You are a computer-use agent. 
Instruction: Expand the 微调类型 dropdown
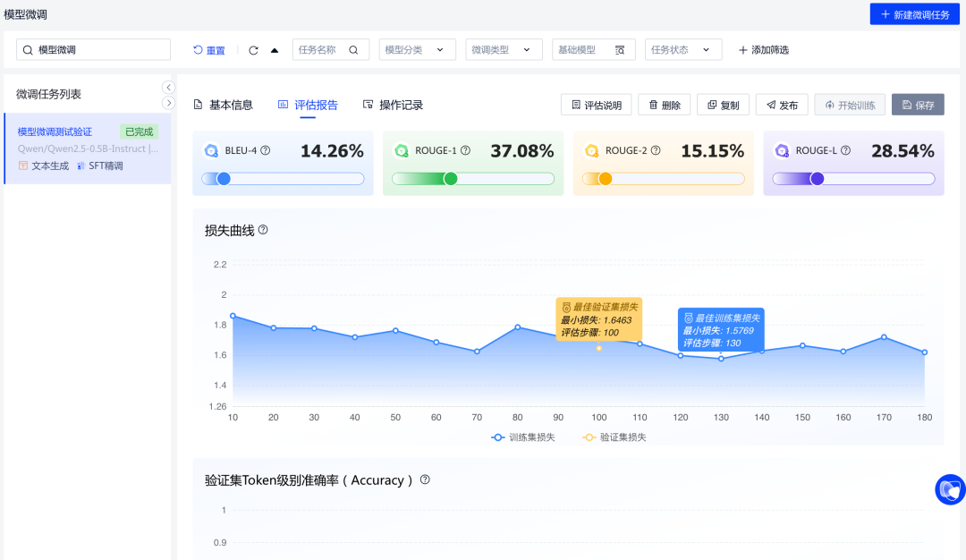tap(504, 50)
